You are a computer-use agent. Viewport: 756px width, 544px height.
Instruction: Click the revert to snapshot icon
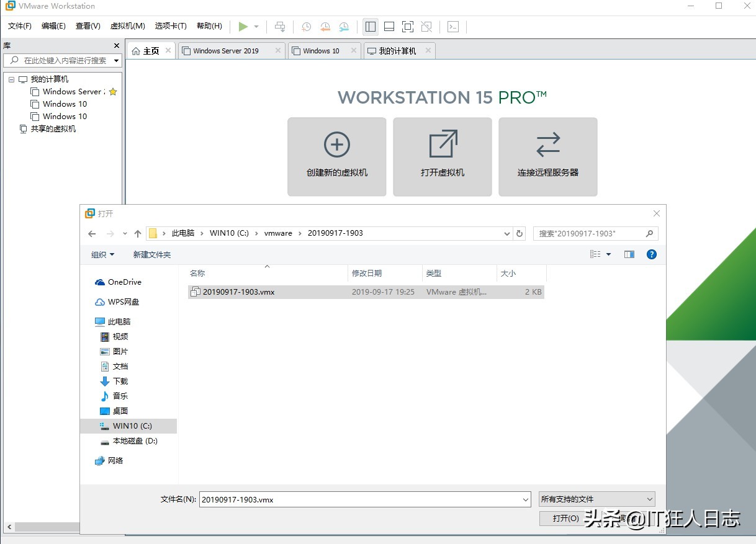click(325, 27)
